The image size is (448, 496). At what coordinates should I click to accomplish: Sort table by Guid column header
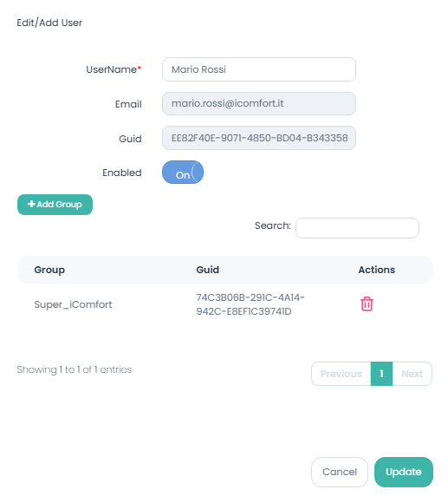pyautogui.click(x=207, y=270)
